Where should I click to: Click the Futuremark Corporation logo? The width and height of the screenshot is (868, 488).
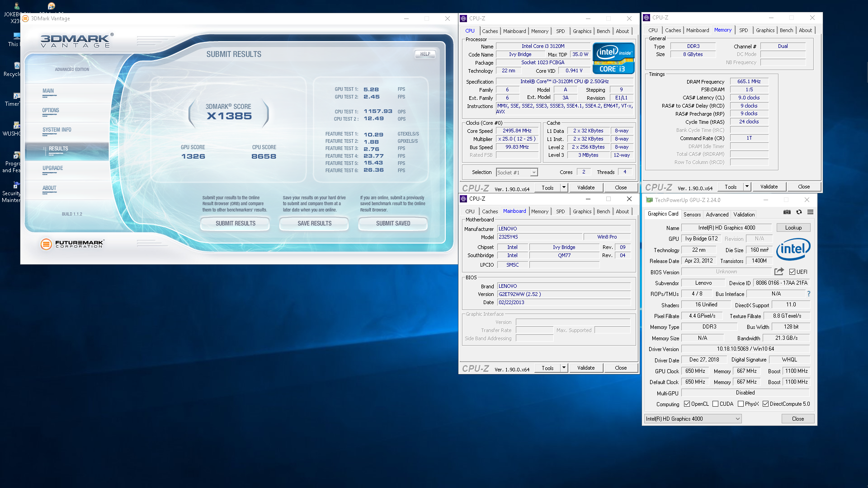pyautogui.click(x=72, y=244)
